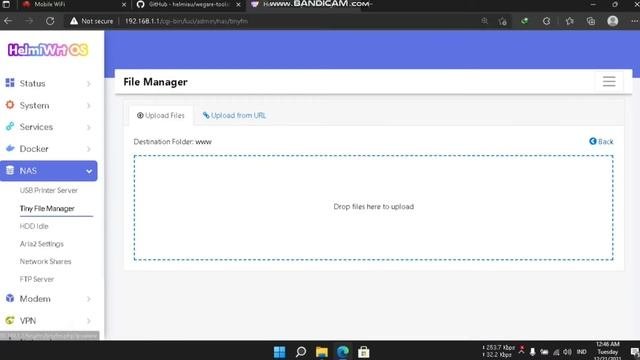Open Microsoft Store from taskbar
Screen dimensions: 640x360
[364, 352]
